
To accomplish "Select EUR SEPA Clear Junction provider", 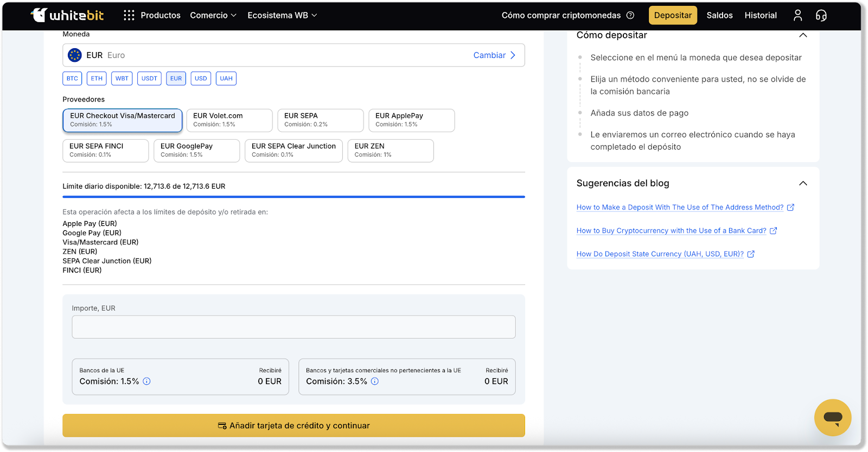I will tap(294, 151).
